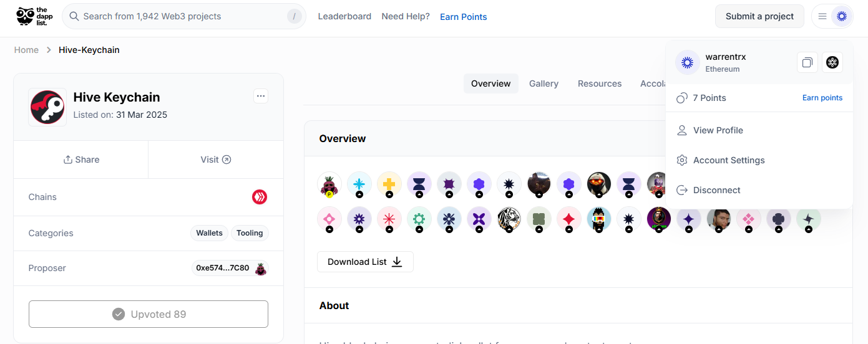Click the dark blue flower on blue avatar

pos(449,219)
